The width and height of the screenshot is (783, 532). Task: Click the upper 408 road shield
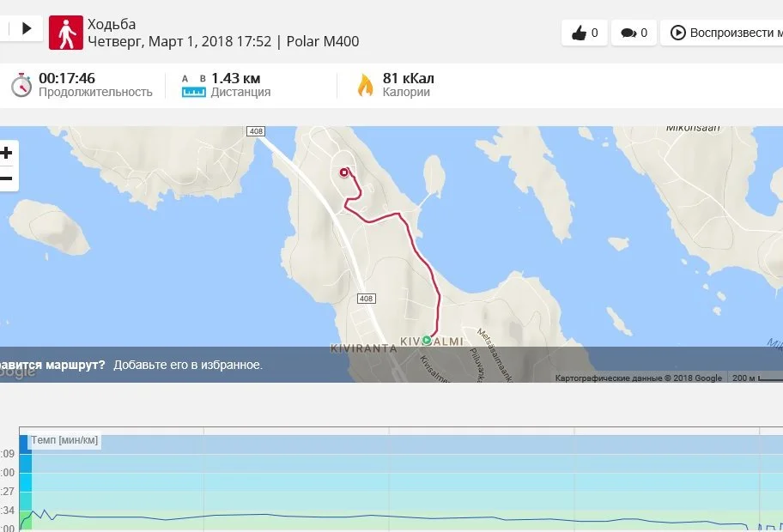tap(255, 131)
